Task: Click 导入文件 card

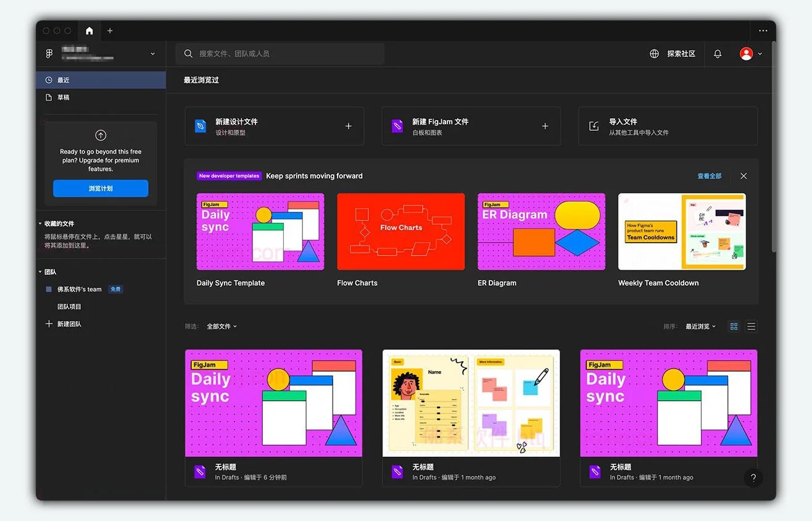Action: click(x=668, y=126)
